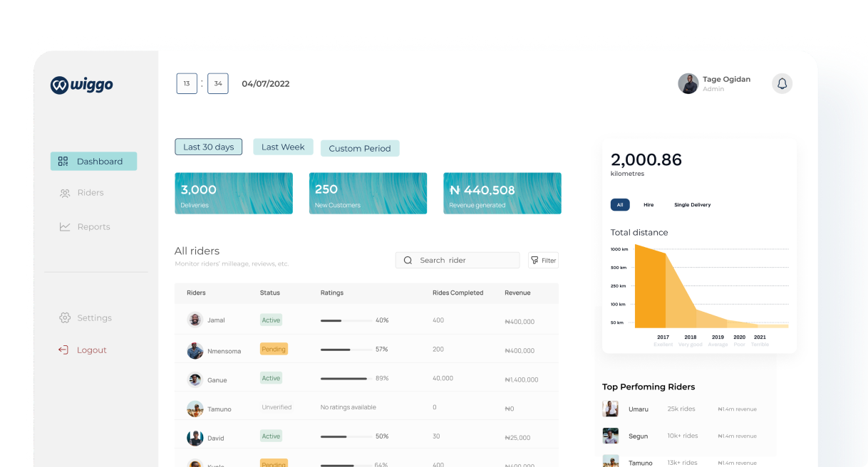Screen dimensions: 868x467
Task: Filter distance by Single Delivery
Action: click(692, 205)
